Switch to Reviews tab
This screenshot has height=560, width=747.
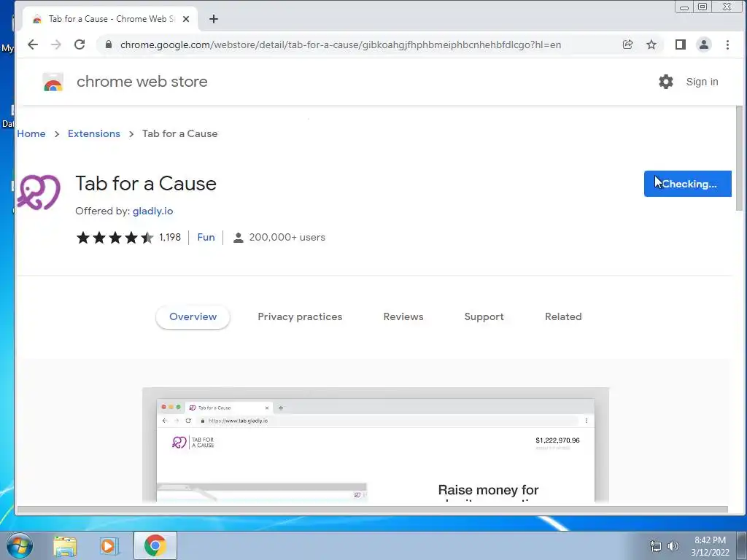(403, 317)
